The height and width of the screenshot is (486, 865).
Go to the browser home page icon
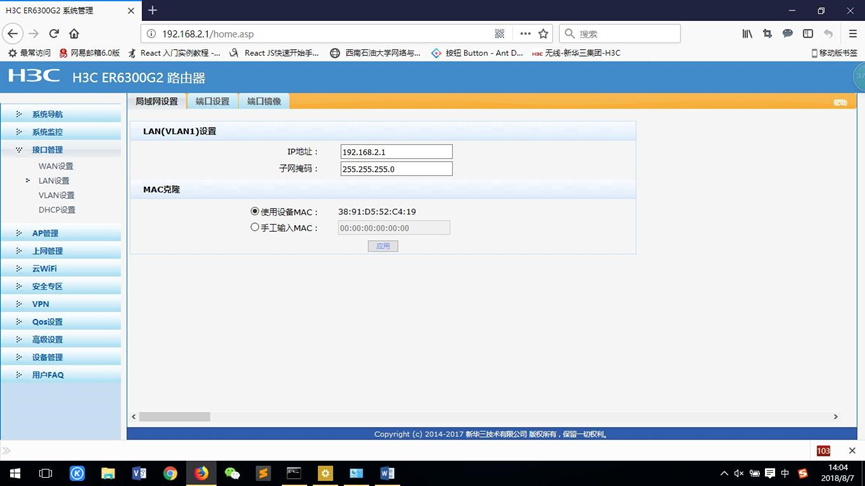(x=74, y=34)
